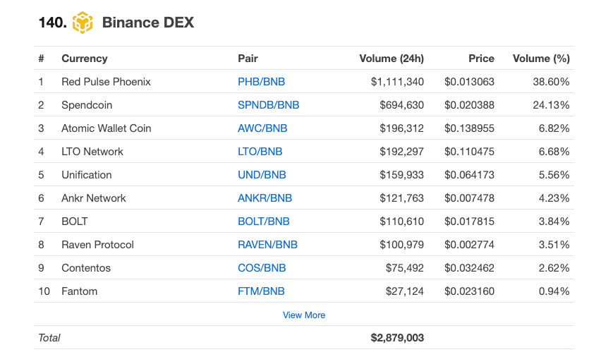Click the $1,111,340 volume value
Viewport: 613px width, 364px height.
397,82
